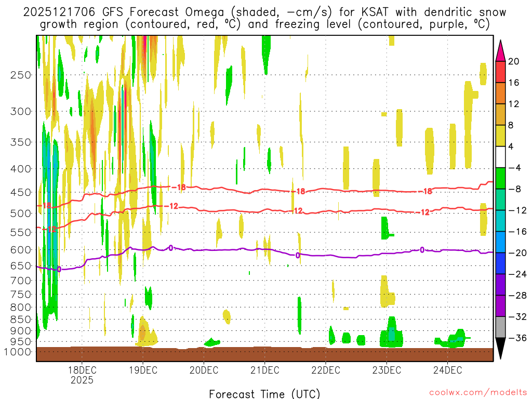This screenshot has width=532, height=399.
Task: Click the Forecast Time (UTC) axis title
Action: pyautogui.click(x=264, y=393)
